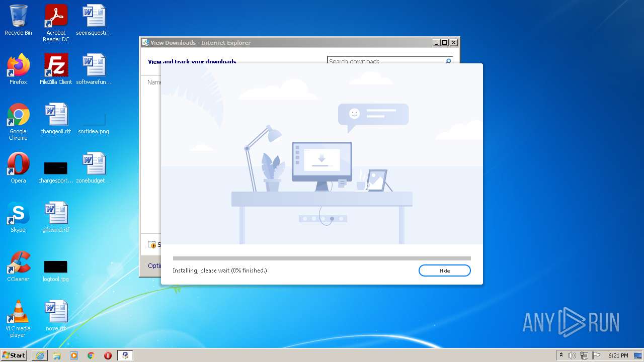Minimize the View Downloads window

pos(436,43)
